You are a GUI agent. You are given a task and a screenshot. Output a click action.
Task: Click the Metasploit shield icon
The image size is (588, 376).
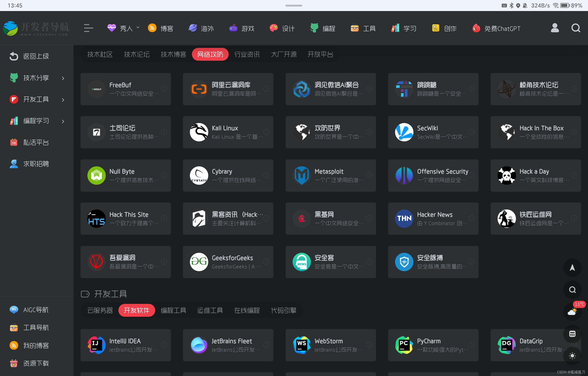pos(302,176)
